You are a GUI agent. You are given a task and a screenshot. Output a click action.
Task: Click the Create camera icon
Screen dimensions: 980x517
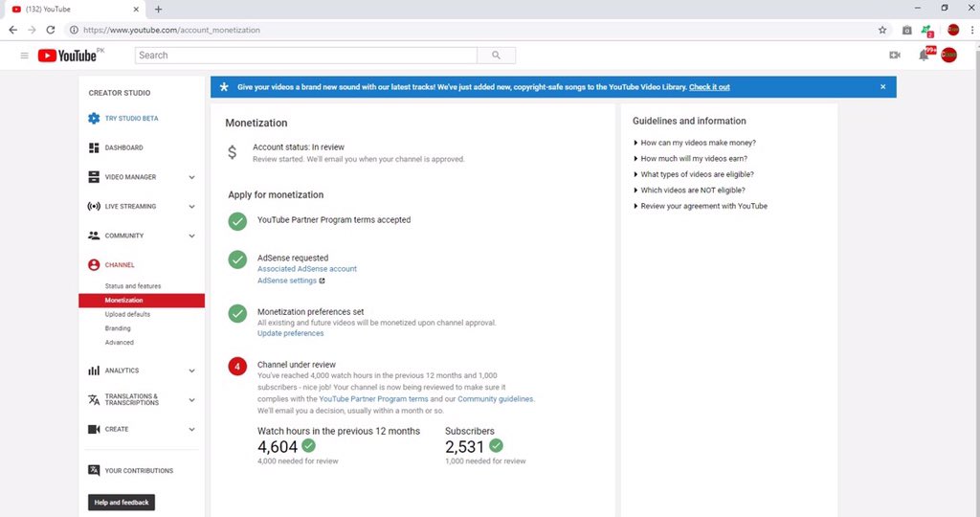coord(94,430)
